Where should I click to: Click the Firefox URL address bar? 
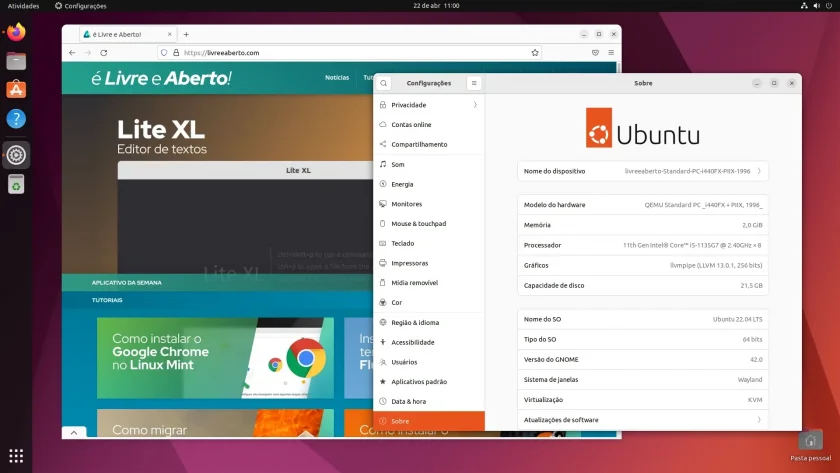click(349, 52)
